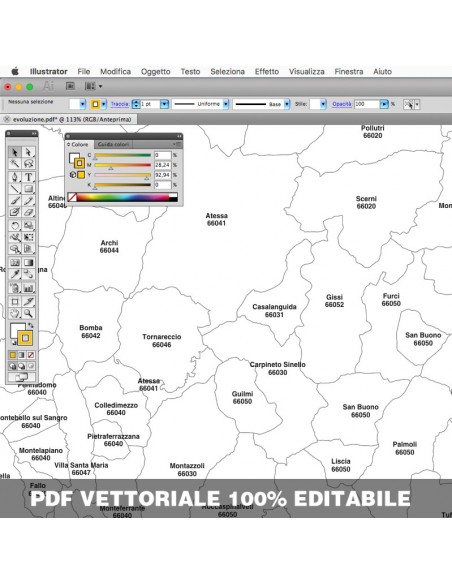Screen dimensions: 452x584
Task: Choose the Lasso tool
Action: click(x=29, y=163)
